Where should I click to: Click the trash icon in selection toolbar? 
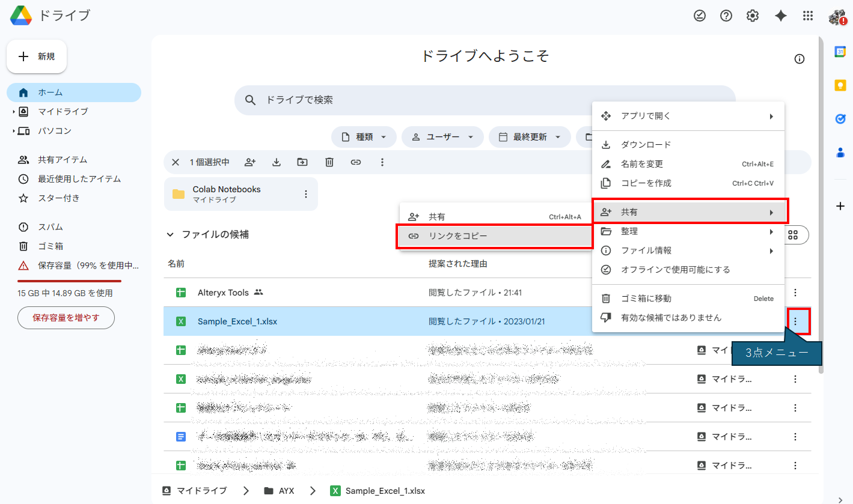(329, 162)
